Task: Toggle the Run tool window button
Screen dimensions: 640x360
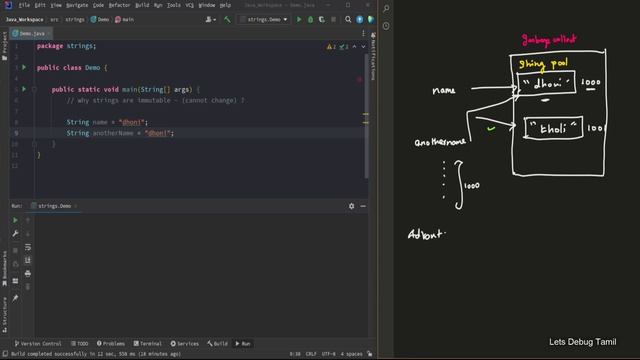Action: click(243, 344)
